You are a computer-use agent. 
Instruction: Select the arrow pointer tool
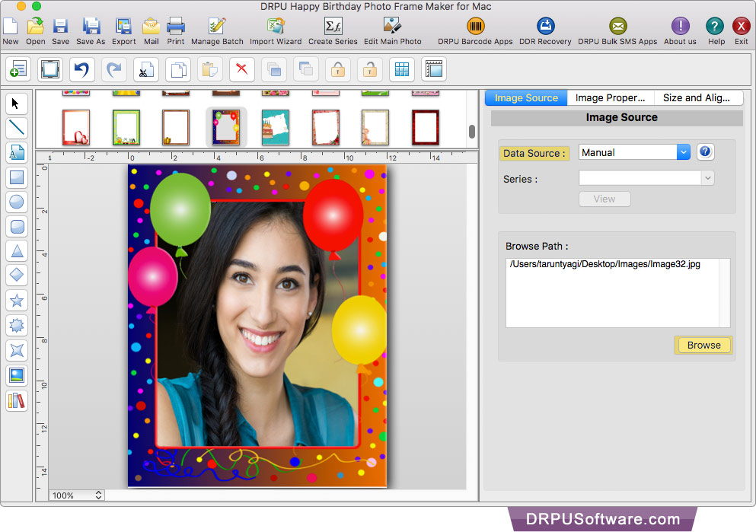pos(17,104)
